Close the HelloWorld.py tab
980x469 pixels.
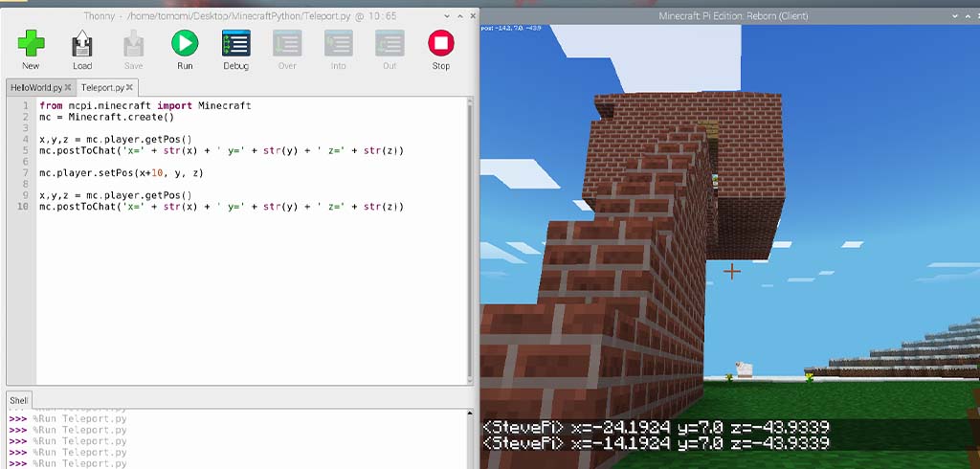[68, 87]
